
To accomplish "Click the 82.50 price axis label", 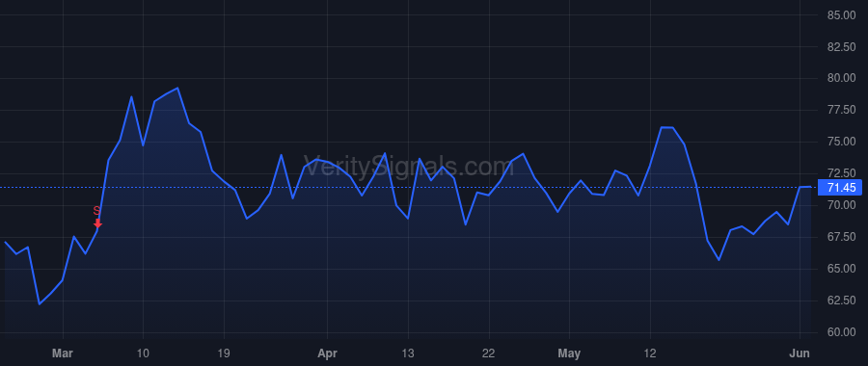I will click(841, 47).
